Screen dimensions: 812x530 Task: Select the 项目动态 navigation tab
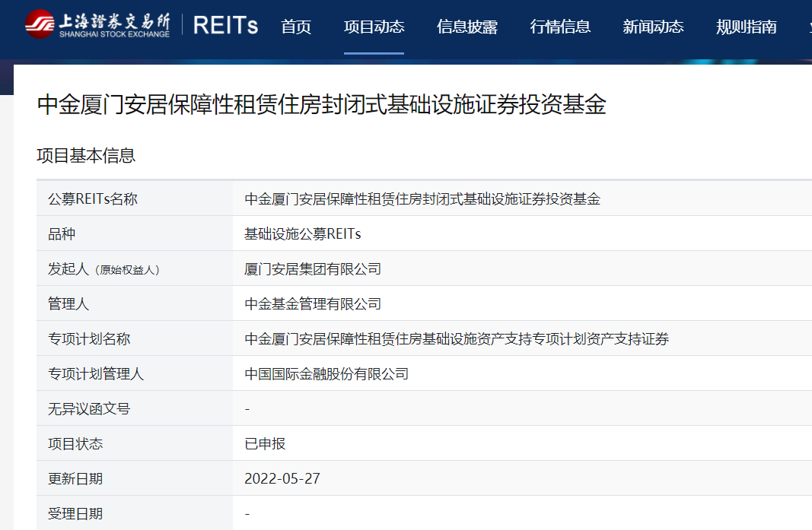[x=374, y=27]
